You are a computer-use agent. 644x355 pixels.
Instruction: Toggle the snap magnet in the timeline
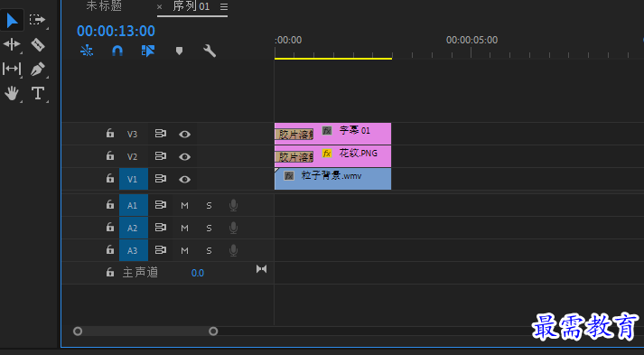tap(117, 51)
